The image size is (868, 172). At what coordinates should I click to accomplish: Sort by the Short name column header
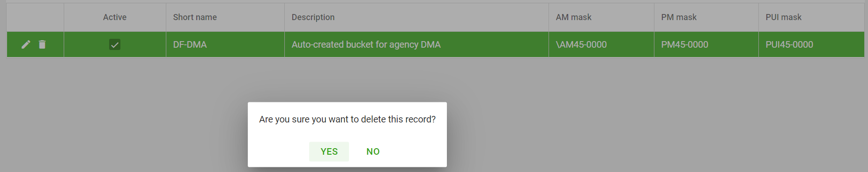click(x=195, y=17)
